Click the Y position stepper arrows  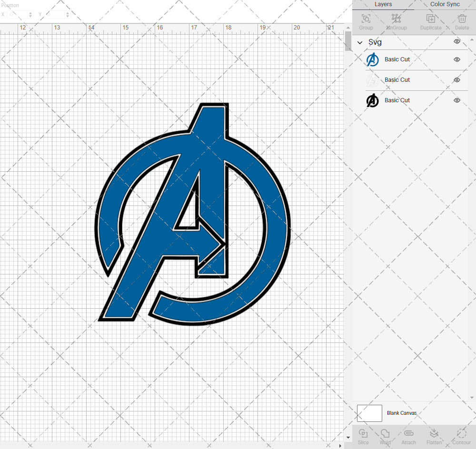tap(68, 14)
